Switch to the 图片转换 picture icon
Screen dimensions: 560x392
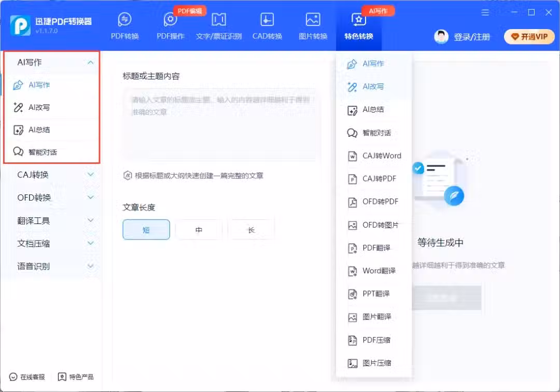[313, 20]
